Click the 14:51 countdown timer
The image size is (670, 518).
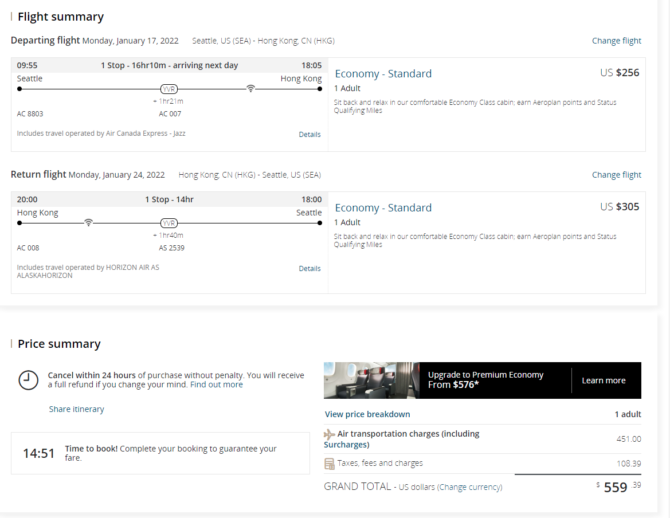39,453
